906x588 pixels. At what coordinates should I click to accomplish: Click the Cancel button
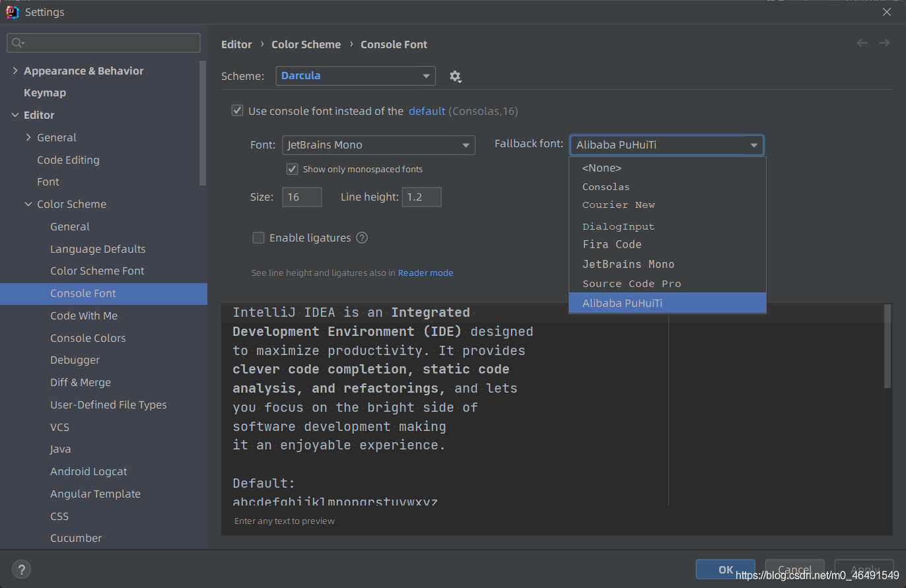(794, 570)
